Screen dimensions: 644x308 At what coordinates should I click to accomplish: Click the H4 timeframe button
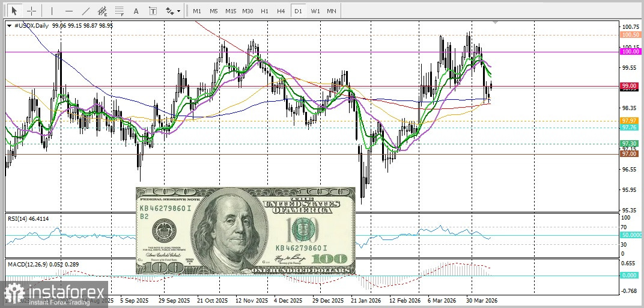coord(281,11)
